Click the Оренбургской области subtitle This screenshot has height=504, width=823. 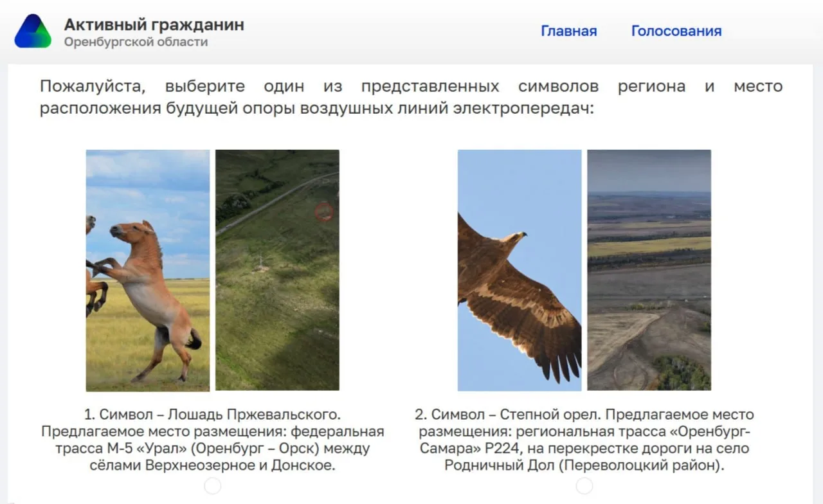[136, 42]
